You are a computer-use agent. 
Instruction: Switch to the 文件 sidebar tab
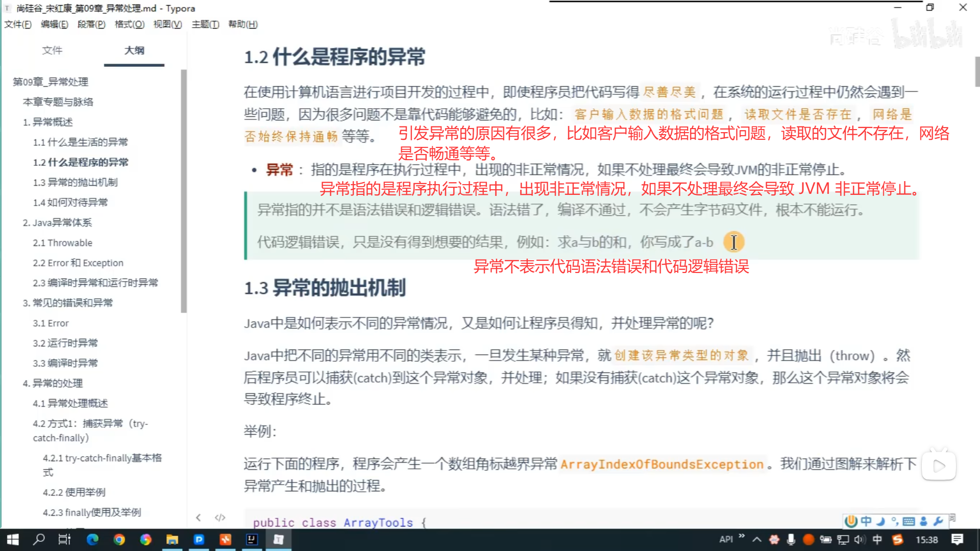[x=52, y=50]
